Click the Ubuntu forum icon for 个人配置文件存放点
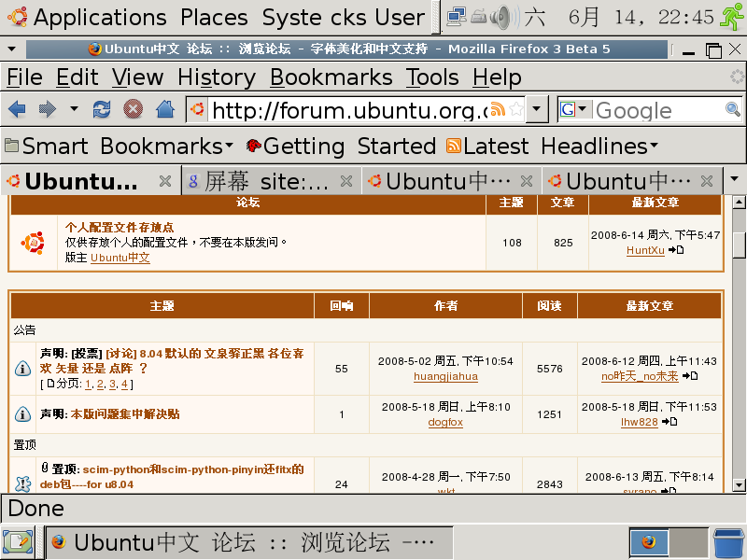Screen dimensions: 747x560 [x=33, y=243]
